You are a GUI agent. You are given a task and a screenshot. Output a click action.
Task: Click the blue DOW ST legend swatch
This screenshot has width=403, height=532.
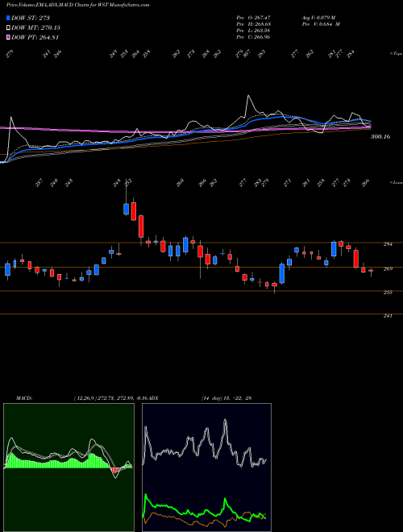8,18
